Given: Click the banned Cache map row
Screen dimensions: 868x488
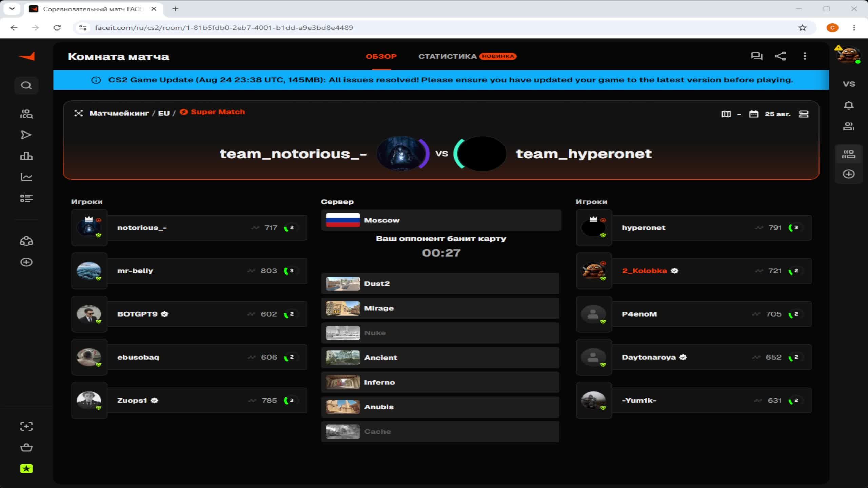Looking at the screenshot, I should (x=440, y=432).
